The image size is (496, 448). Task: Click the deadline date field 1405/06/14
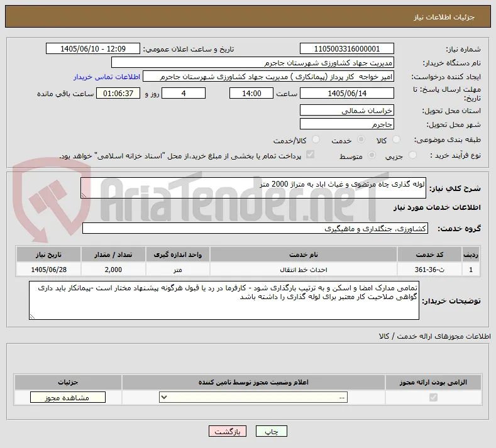pyautogui.click(x=346, y=93)
